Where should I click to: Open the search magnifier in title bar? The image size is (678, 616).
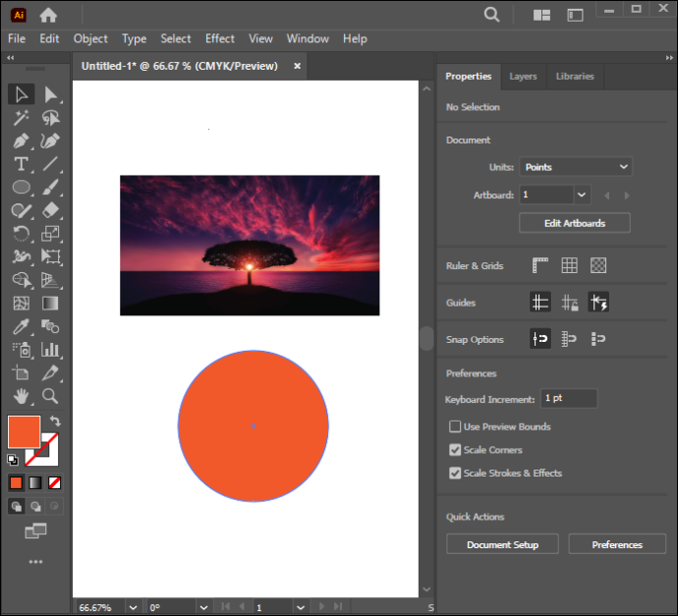491,15
